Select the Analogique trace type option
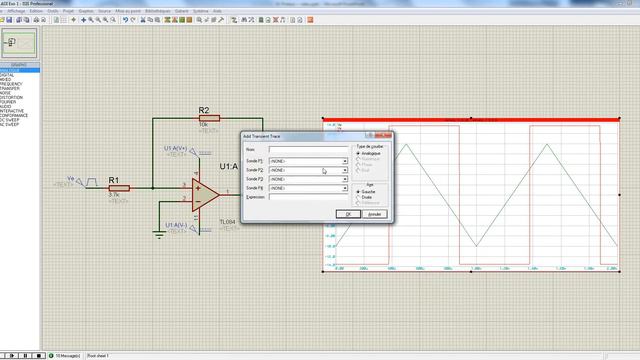Viewport: 640px width, 360px height. coord(358,153)
